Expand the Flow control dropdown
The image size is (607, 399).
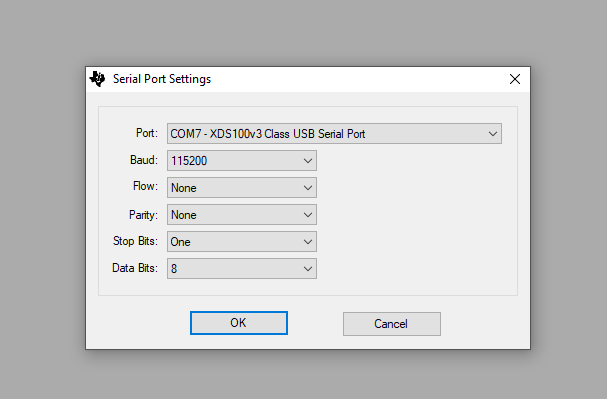(x=242, y=188)
